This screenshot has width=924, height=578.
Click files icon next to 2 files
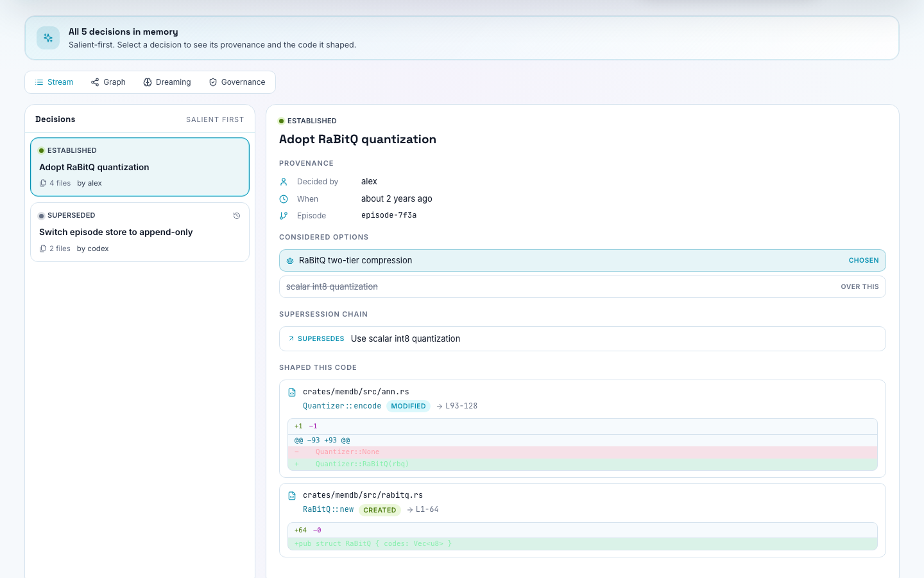point(43,249)
